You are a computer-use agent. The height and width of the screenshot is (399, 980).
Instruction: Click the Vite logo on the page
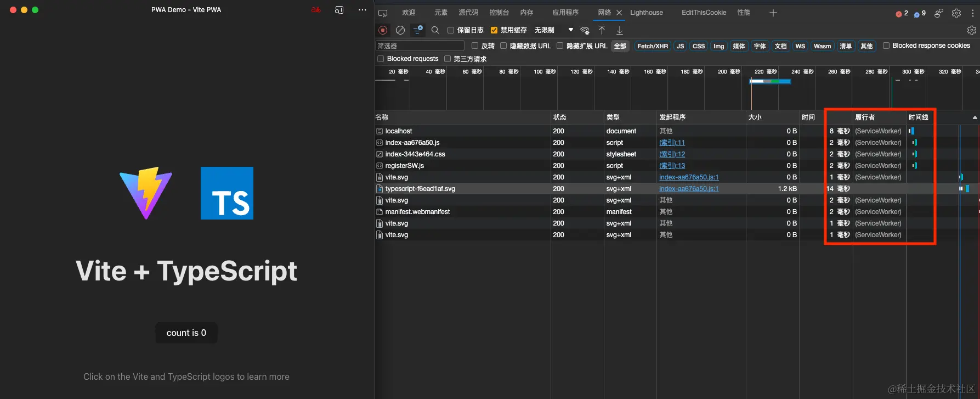pos(146,193)
